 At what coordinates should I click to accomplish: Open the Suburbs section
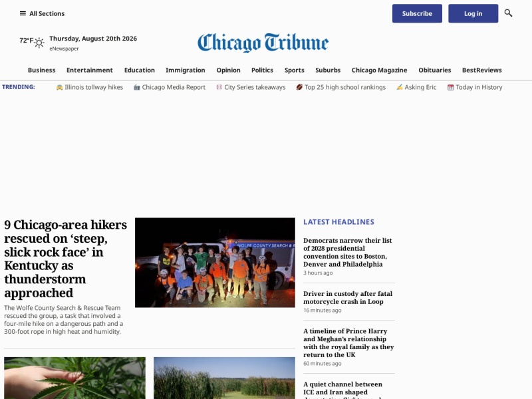(328, 70)
